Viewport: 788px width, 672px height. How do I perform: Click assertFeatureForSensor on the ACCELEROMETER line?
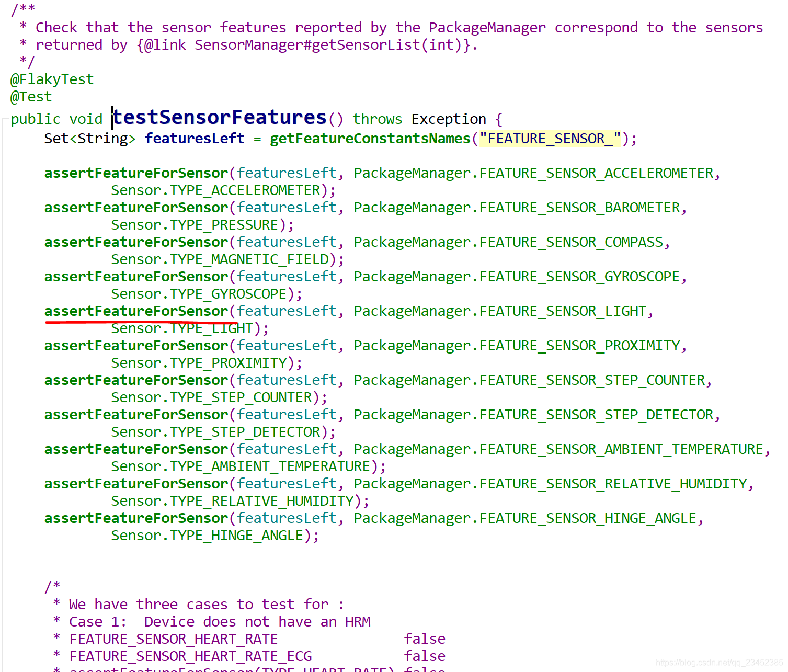click(x=136, y=173)
